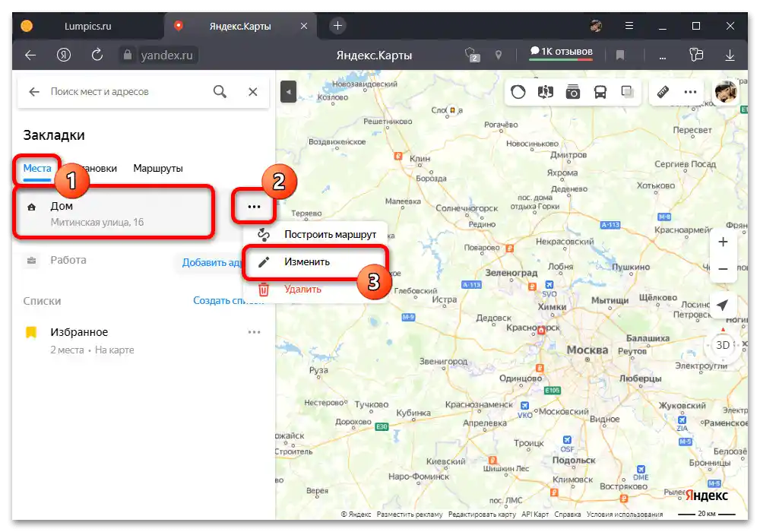Viewport: 760px width, 532px height.
Task: Open browser downloads
Action: (x=730, y=55)
